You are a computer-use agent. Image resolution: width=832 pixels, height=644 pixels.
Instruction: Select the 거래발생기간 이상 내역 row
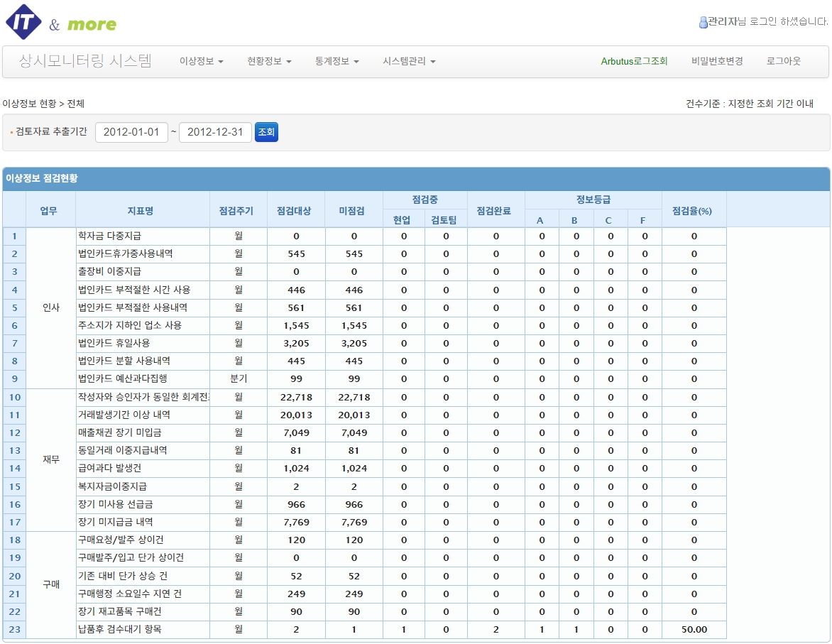coord(364,415)
